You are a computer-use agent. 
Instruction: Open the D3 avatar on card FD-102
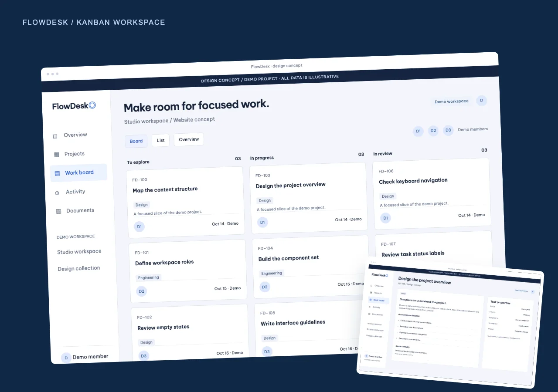point(143,356)
